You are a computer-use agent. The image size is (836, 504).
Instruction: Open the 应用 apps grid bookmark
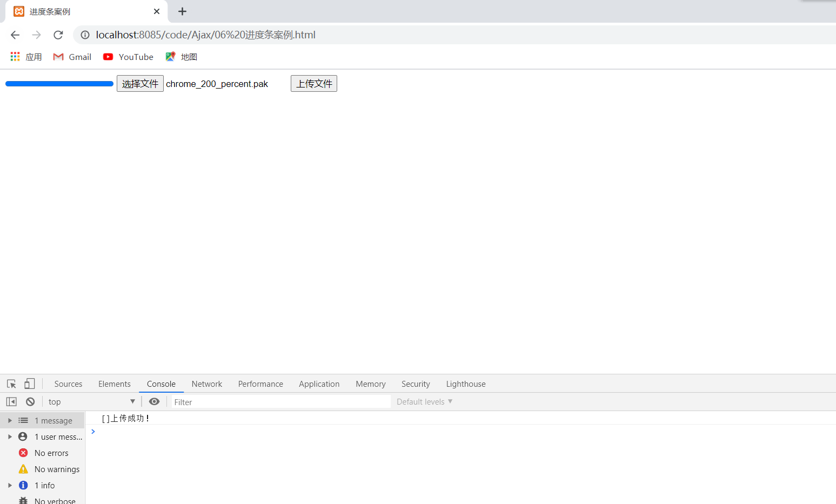tap(26, 57)
